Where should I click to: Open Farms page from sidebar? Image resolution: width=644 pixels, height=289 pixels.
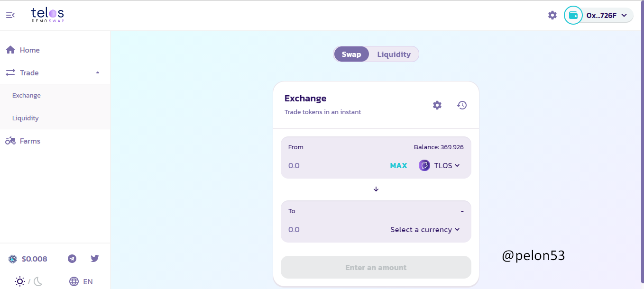29,141
